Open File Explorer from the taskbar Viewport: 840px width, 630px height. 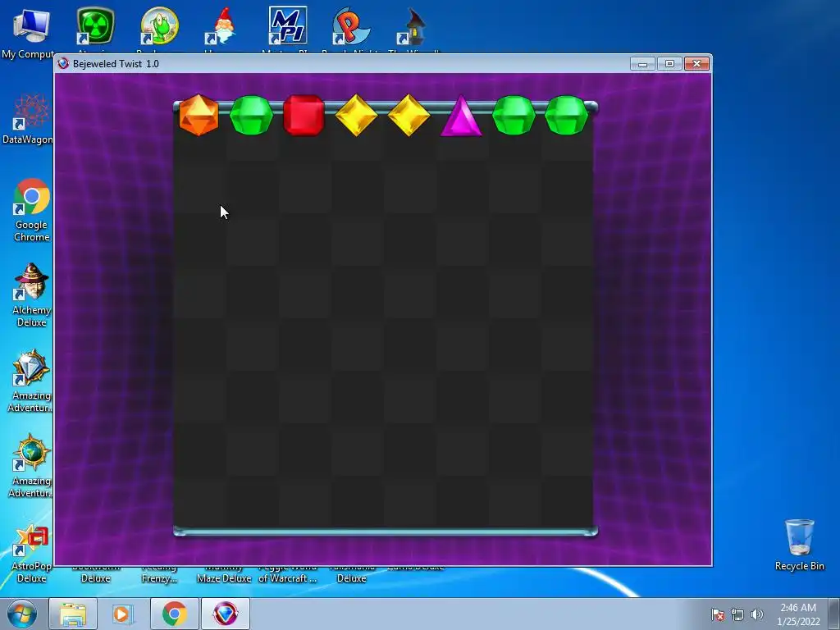pyautogui.click(x=73, y=614)
